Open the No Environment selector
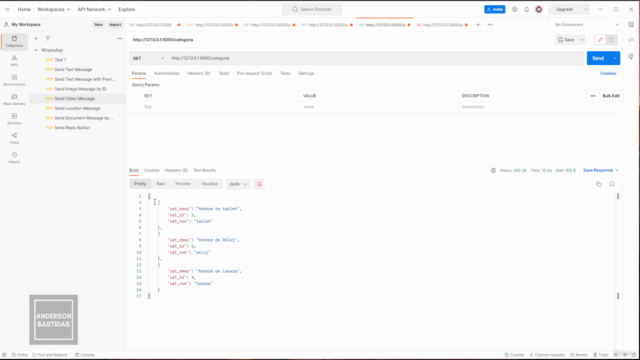The width and height of the screenshot is (640, 360). [587, 24]
